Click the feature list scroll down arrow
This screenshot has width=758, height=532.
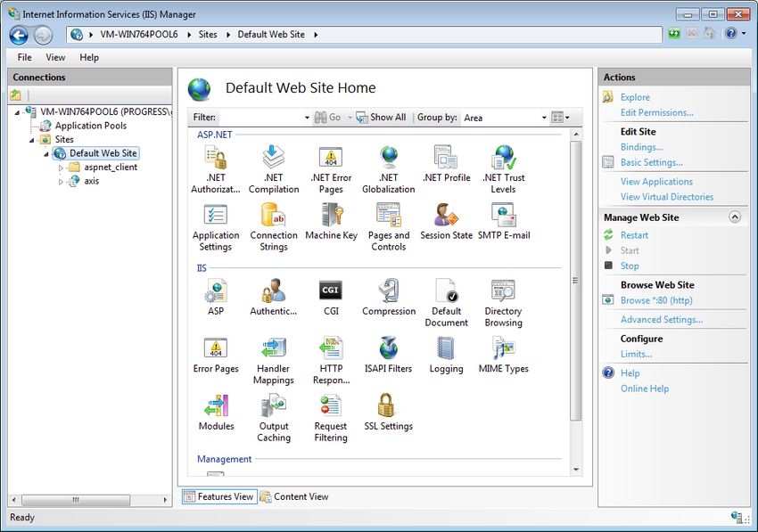(x=576, y=470)
